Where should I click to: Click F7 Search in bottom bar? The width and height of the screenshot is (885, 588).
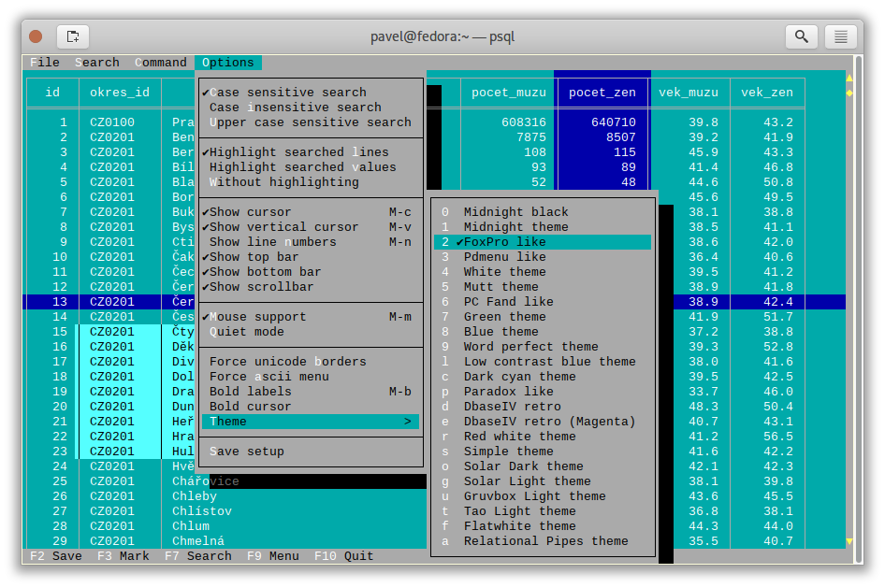pos(198,556)
